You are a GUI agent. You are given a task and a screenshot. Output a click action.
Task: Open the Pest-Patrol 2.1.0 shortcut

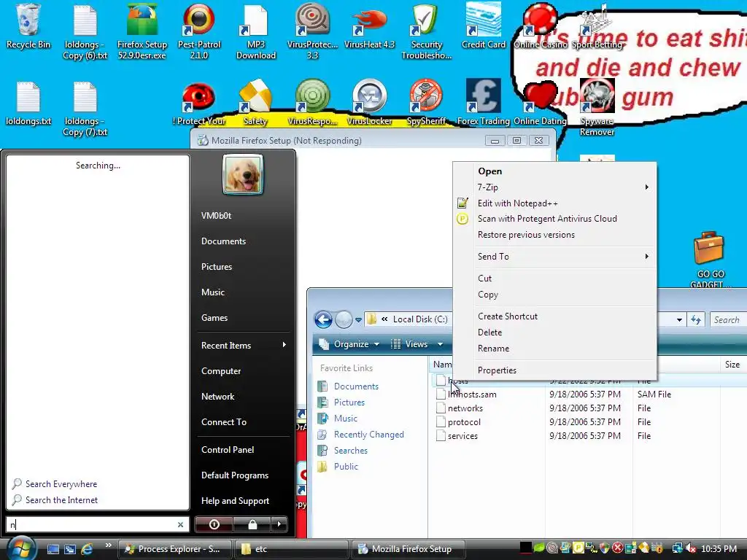coord(199,31)
